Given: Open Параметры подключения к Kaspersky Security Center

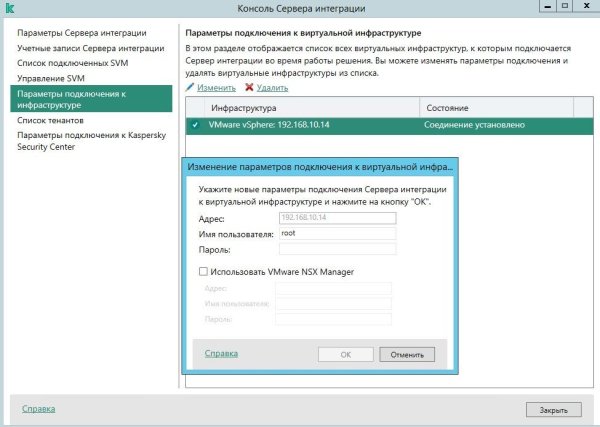Looking at the screenshot, I should 91,141.
